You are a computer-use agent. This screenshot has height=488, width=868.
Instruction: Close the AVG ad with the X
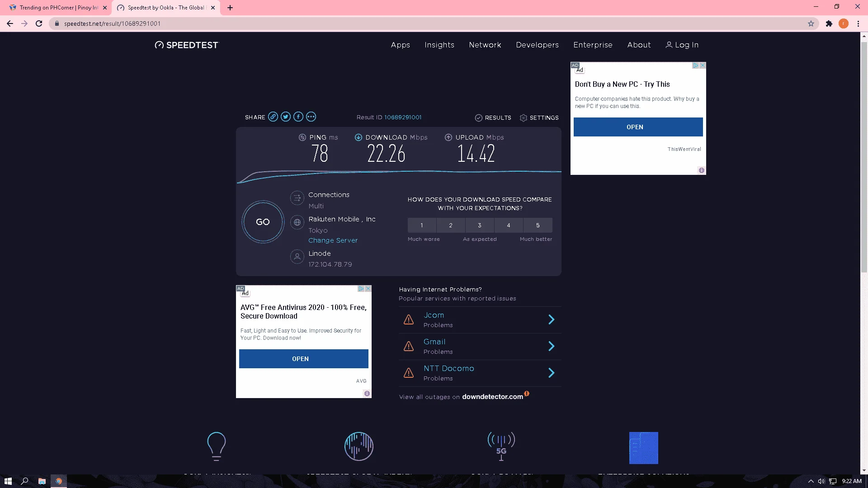[368, 289]
